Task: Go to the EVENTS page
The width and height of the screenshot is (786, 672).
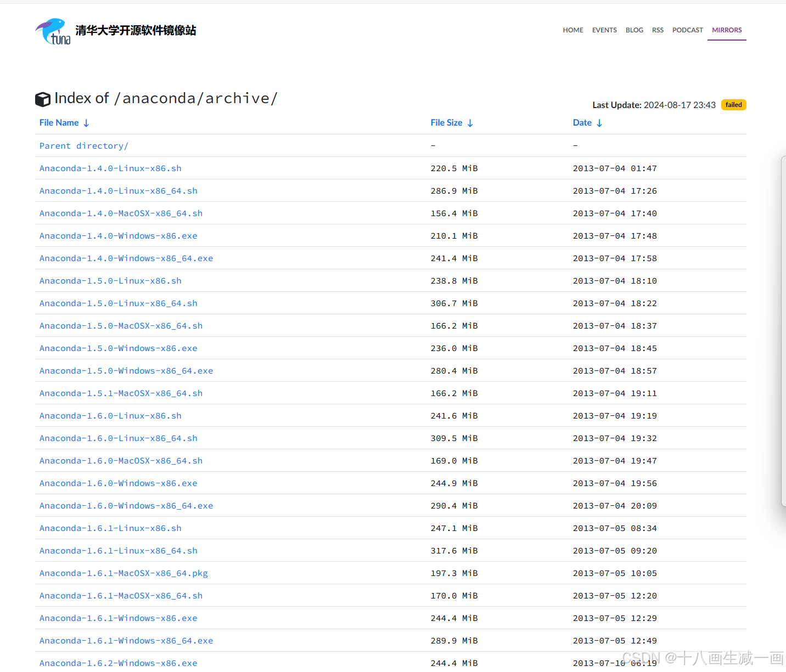Action: [x=604, y=30]
